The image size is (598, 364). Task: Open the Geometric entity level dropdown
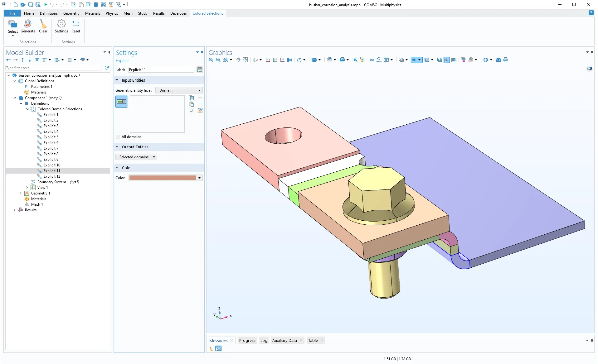pyautogui.click(x=179, y=90)
